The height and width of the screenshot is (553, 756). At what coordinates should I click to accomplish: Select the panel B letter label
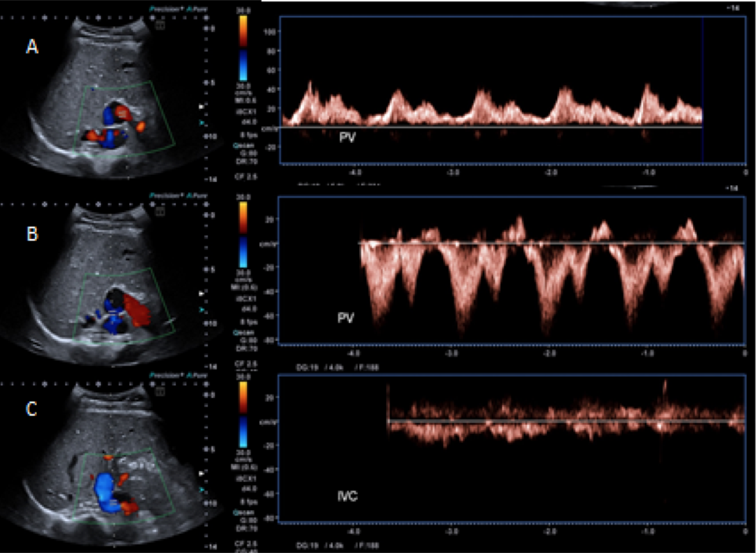[x=32, y=233]
